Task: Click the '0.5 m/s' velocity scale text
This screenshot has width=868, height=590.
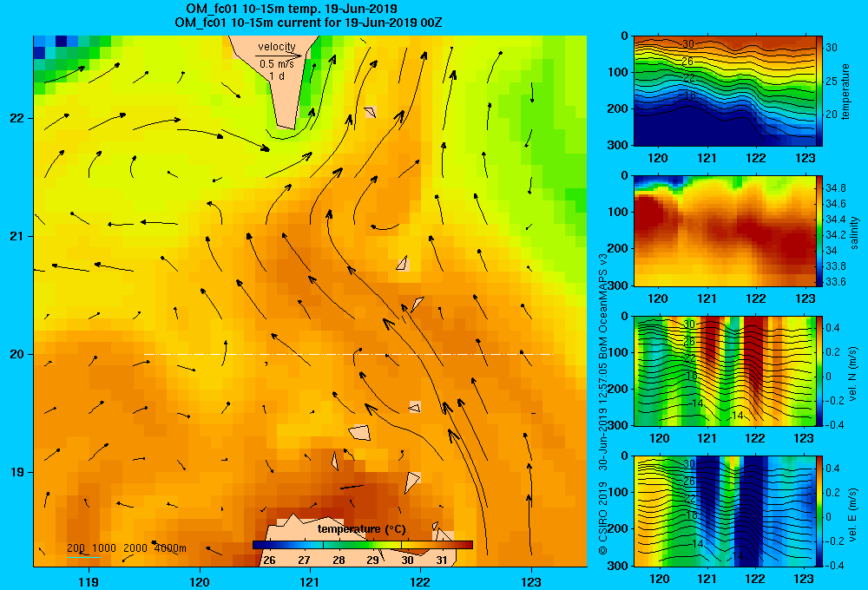Action: [277, 64]
